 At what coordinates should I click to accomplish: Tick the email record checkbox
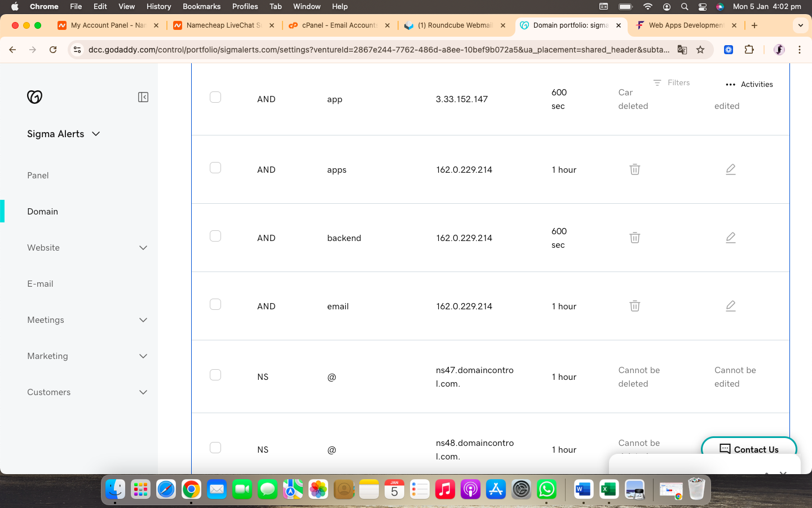click(215, 305)
